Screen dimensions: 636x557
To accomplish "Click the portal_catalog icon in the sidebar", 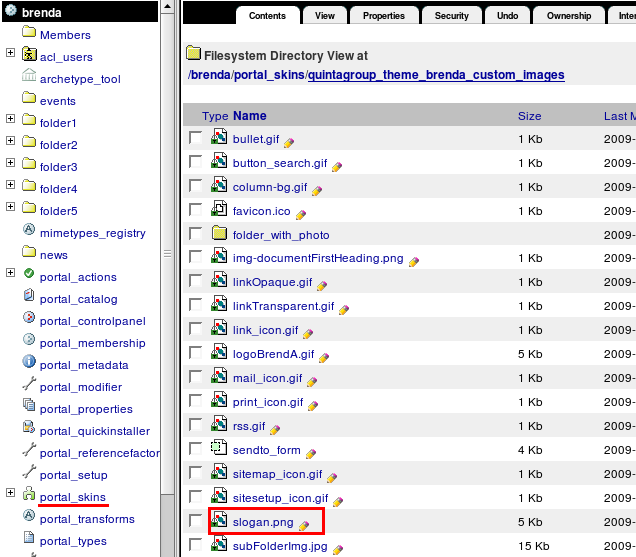I will [x=29, y=299].
